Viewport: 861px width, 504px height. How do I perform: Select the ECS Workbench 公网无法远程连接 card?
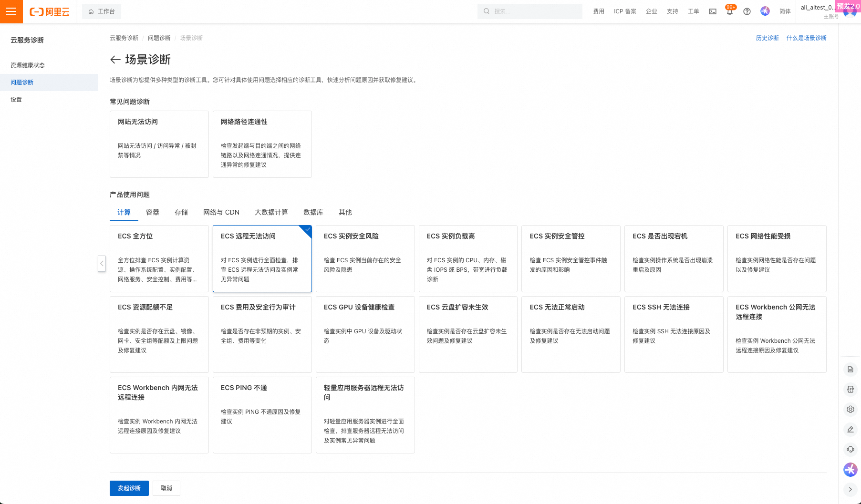[x=777, y=334]
